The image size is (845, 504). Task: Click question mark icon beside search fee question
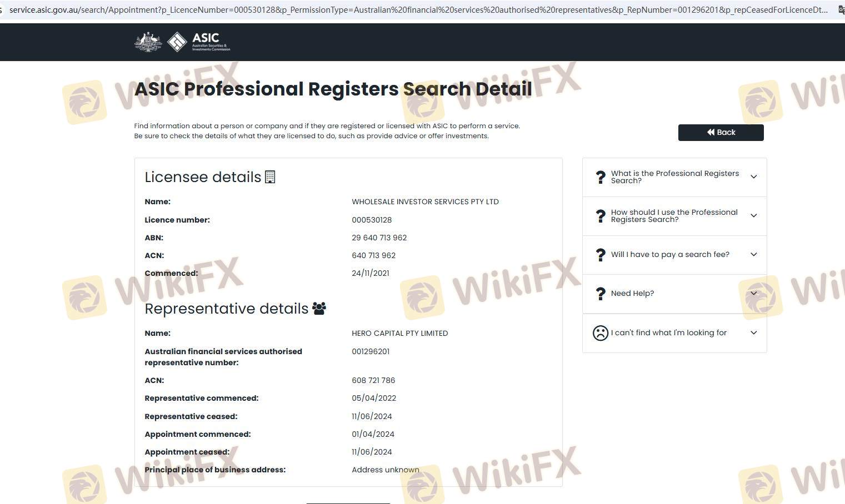pyautogui.click(x=601, y=255)
